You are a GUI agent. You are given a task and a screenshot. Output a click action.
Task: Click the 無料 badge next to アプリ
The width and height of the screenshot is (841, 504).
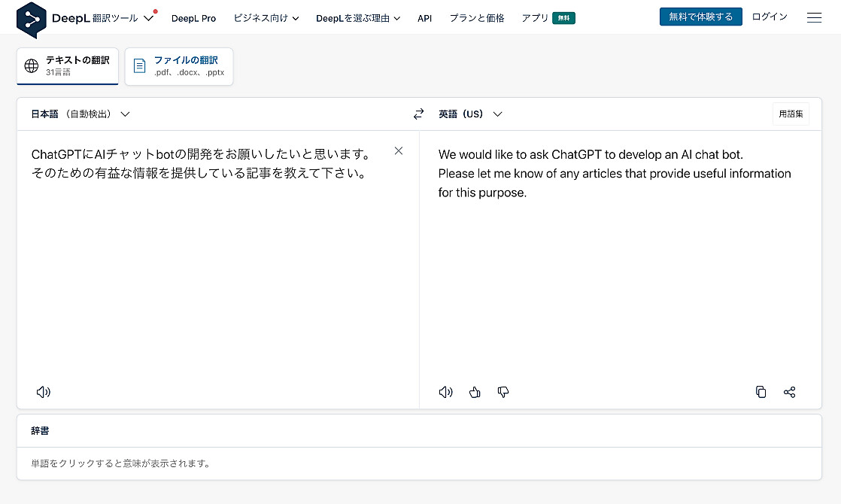click(563, 18)
